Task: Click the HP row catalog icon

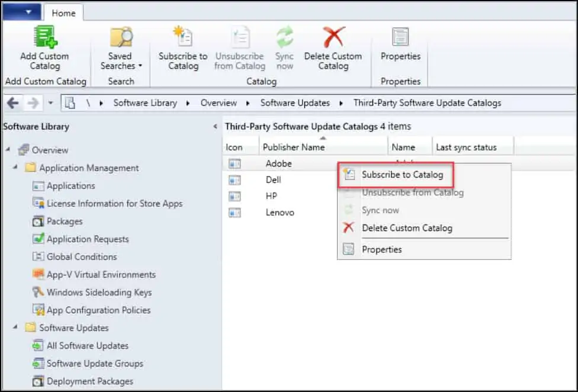Action: coord(235,197)
